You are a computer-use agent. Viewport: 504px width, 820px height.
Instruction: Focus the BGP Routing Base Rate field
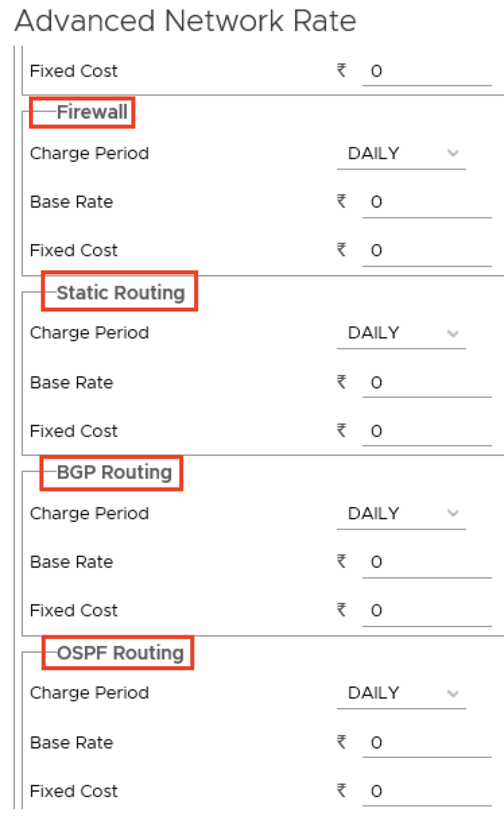[x=427, y=562]
